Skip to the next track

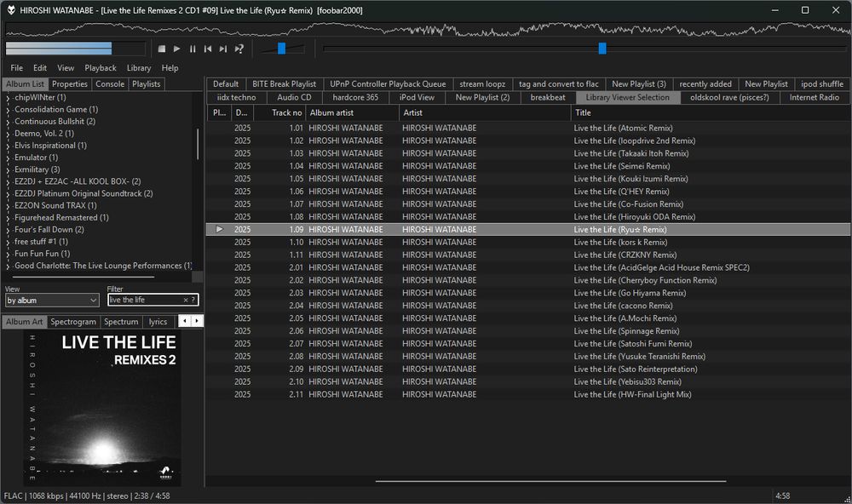point(223,49)
